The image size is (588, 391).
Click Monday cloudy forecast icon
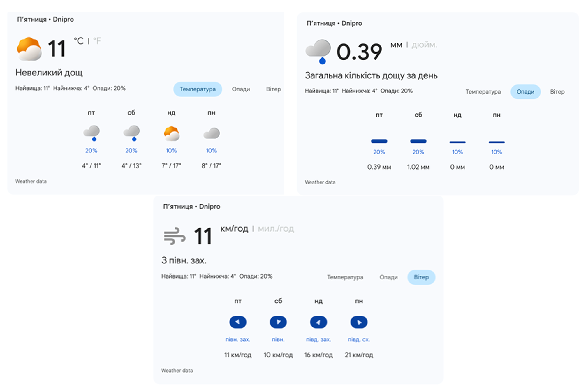[x=212, y=133]
